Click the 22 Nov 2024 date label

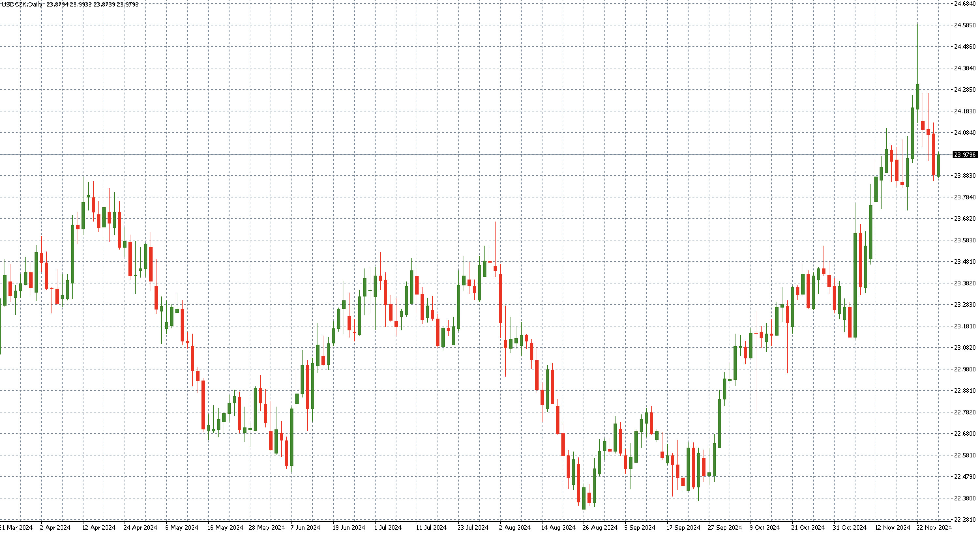tap(934, 528)
